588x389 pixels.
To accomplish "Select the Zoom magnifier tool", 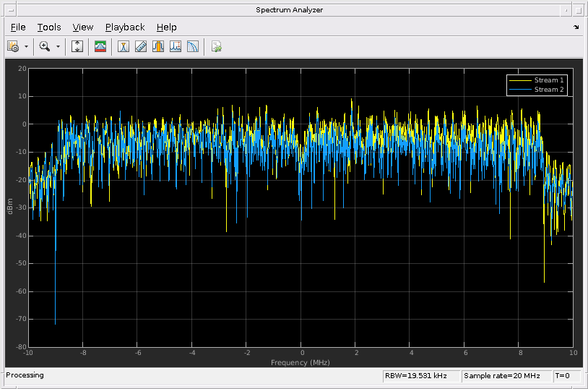I will pyautogui.click(x=45, y=46).
